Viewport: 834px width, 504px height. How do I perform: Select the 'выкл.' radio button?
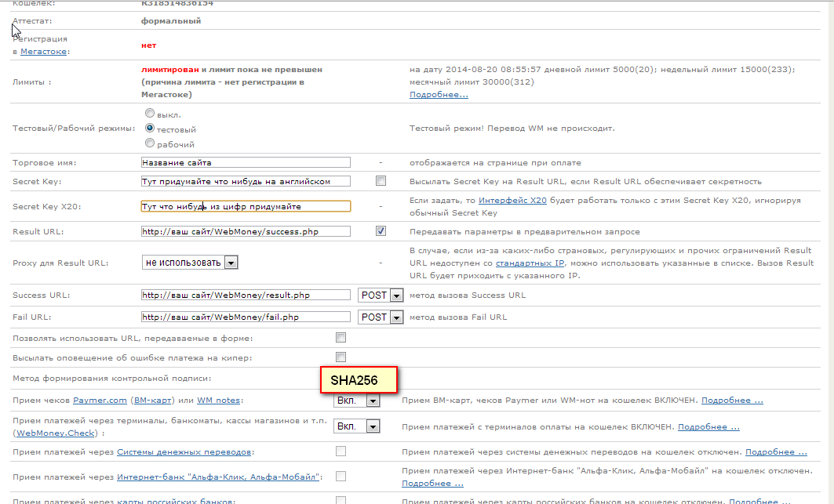150,113
